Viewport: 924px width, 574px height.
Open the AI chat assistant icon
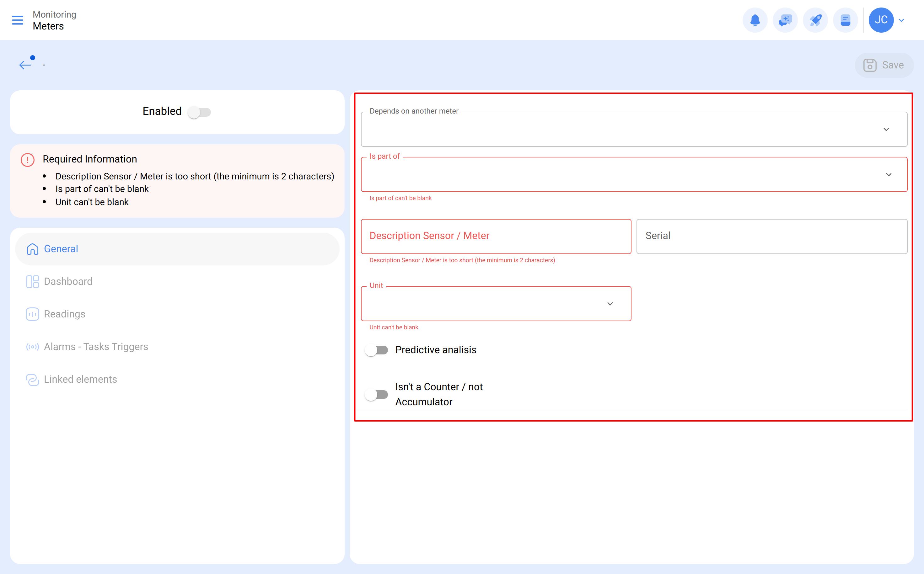tap(785, 20)
